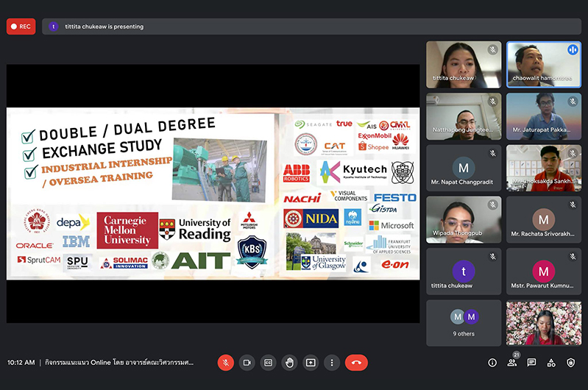The width and height of the screenshot is (588, 390).
Task: Click the Kyutech logo on the slide
Action: [x=353, y=172]
